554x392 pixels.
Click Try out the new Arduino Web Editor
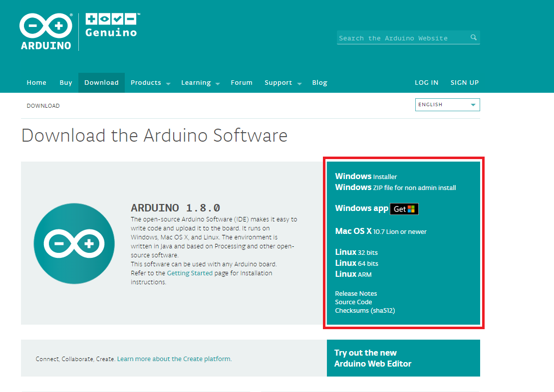coord(403,358)
